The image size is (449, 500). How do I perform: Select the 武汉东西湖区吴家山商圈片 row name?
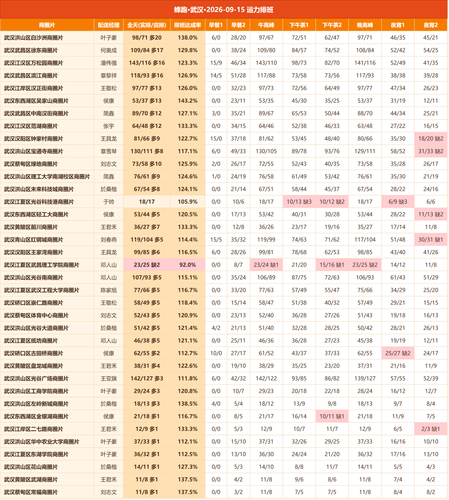[36, 101]
